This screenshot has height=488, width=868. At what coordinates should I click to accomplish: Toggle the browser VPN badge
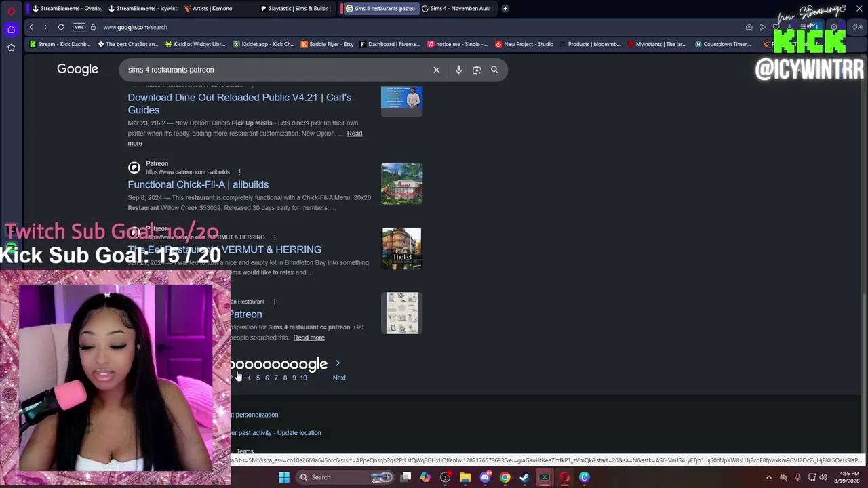pyautogui.click(x=79, y=27)
